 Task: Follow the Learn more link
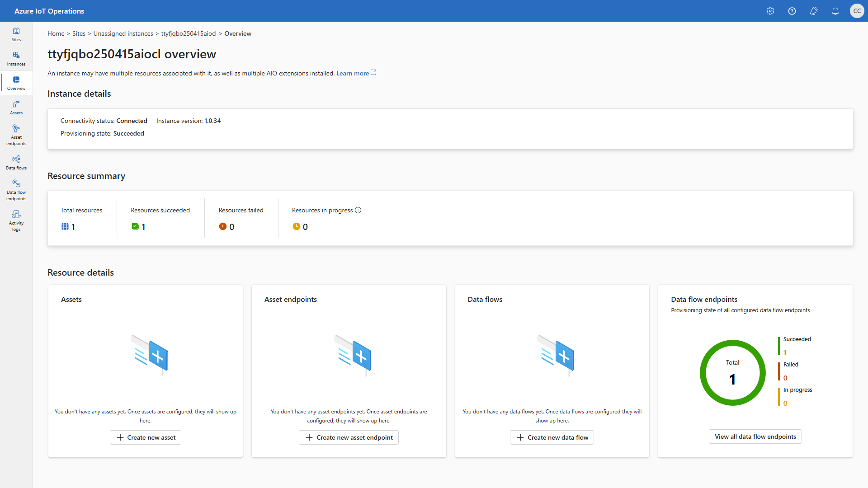click(x=353, y=73)
